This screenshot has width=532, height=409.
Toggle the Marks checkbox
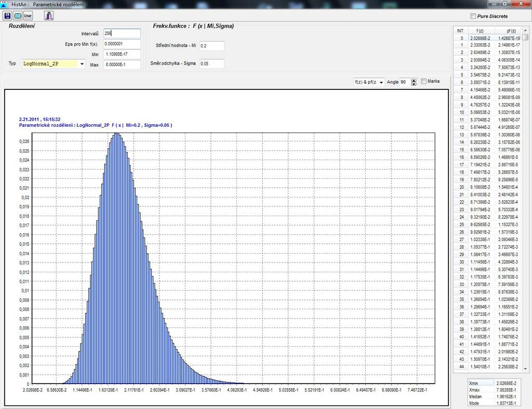(x=423, y=81)
